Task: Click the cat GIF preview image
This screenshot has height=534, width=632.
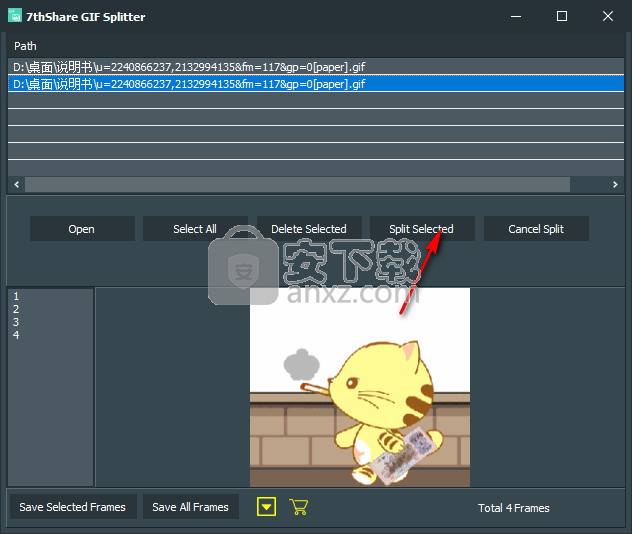Action: 360,387
